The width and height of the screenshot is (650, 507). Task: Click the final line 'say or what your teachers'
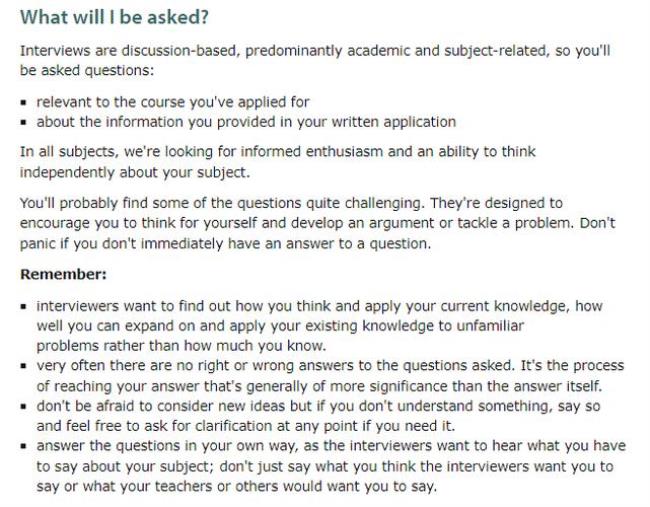pos(237,486)
